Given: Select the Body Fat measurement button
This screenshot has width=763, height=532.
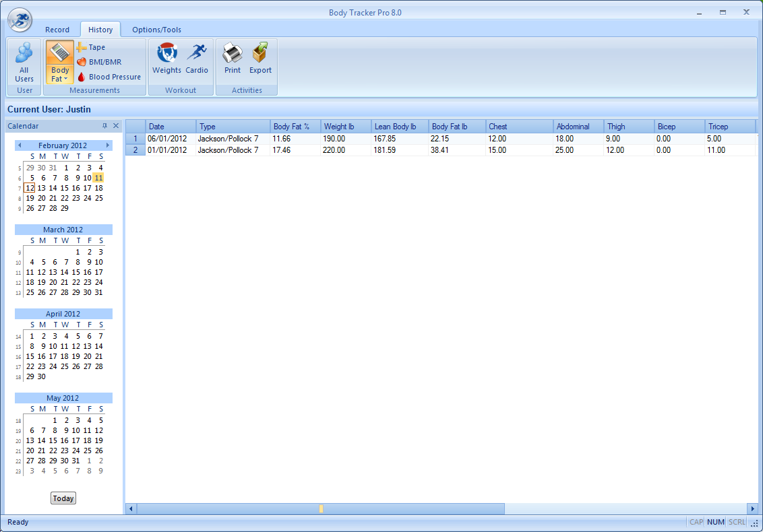Looking at the screenshot, I should (x=60, y=62).
